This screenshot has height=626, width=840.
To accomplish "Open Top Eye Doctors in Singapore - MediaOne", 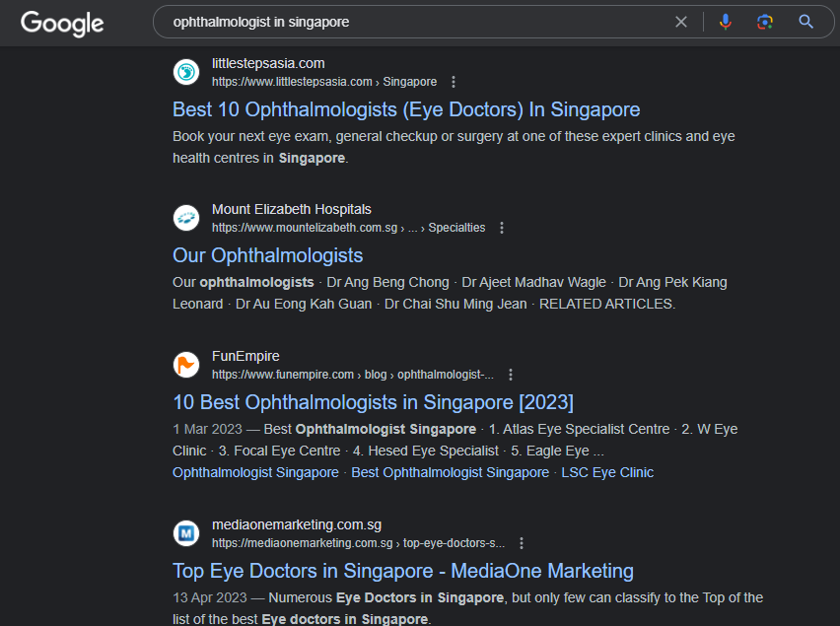I will (403, 571).
